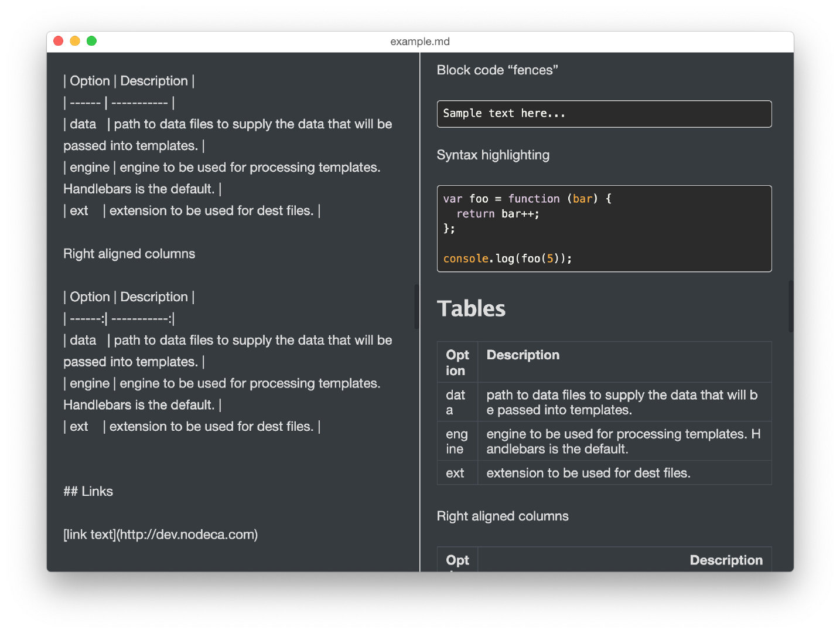
Task: Click 'engine to be used for processing' preview cell
Action: coord(624,441)
